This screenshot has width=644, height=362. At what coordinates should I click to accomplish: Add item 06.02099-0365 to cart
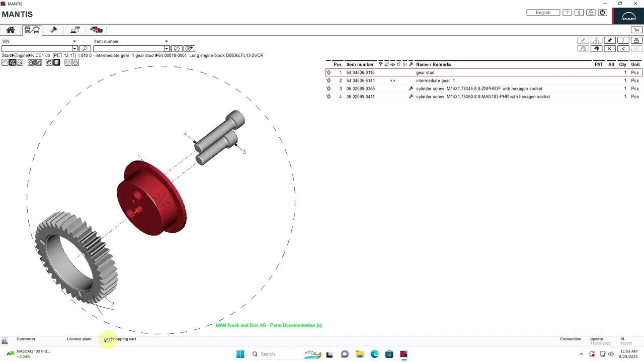click(x=329, y=88)
